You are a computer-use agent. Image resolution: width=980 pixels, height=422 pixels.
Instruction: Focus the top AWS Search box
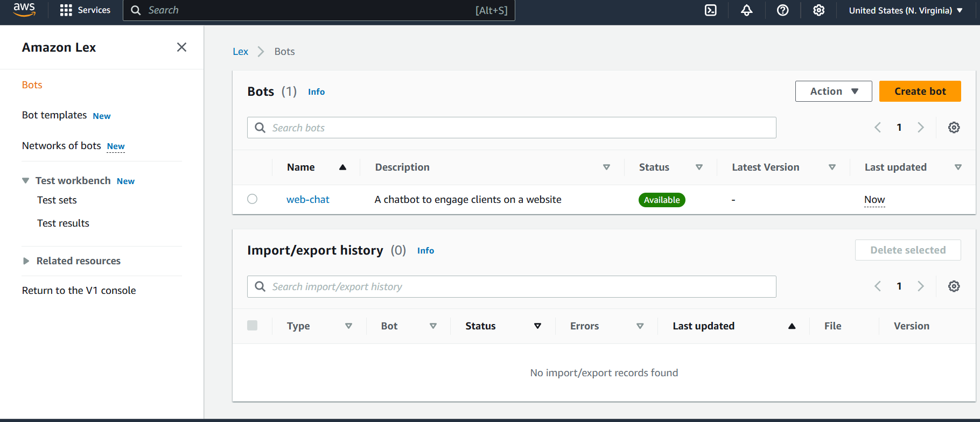(319, 10)
